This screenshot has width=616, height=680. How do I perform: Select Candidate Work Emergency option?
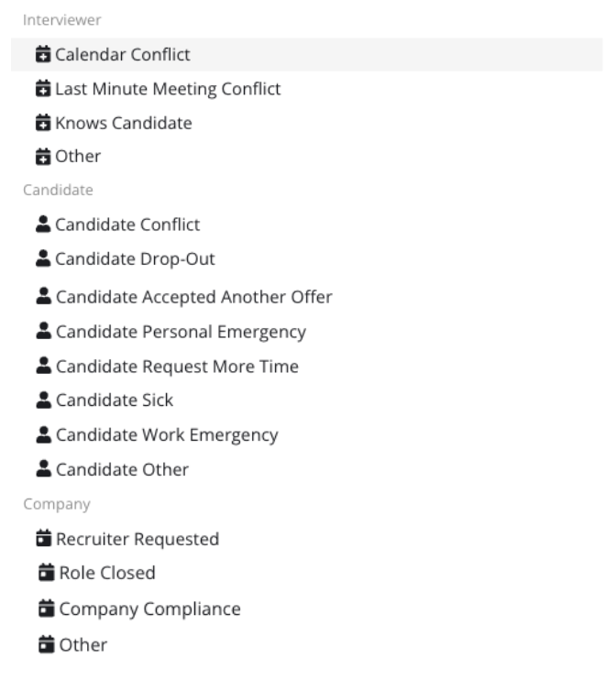coord(307,435)
